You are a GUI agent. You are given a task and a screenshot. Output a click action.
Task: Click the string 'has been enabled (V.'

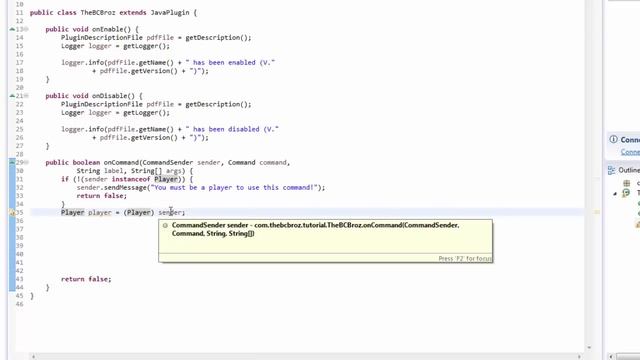[230, 62]
